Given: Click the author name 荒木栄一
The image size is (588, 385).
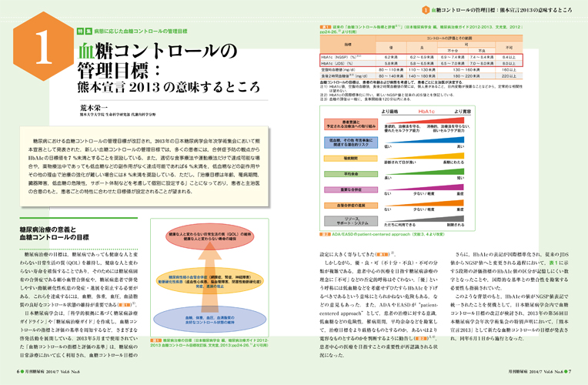Looking at the screenshot, I should (x=94, y=107).
